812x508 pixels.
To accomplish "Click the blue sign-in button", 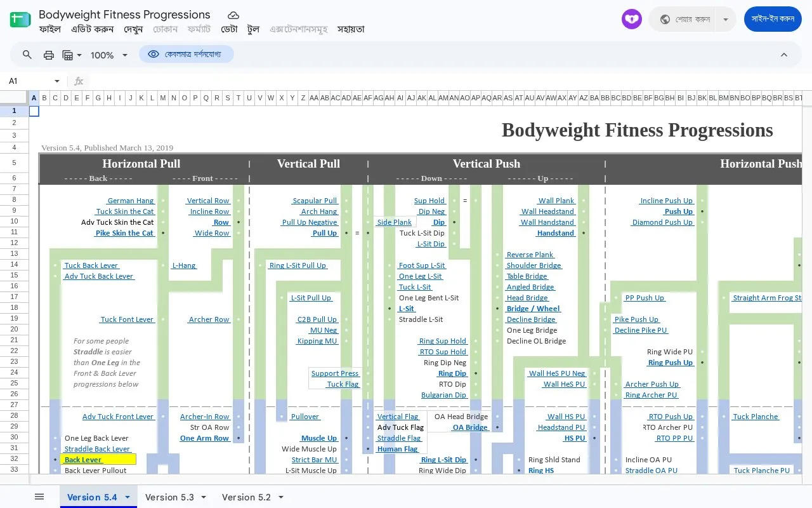I will point(773,19).
